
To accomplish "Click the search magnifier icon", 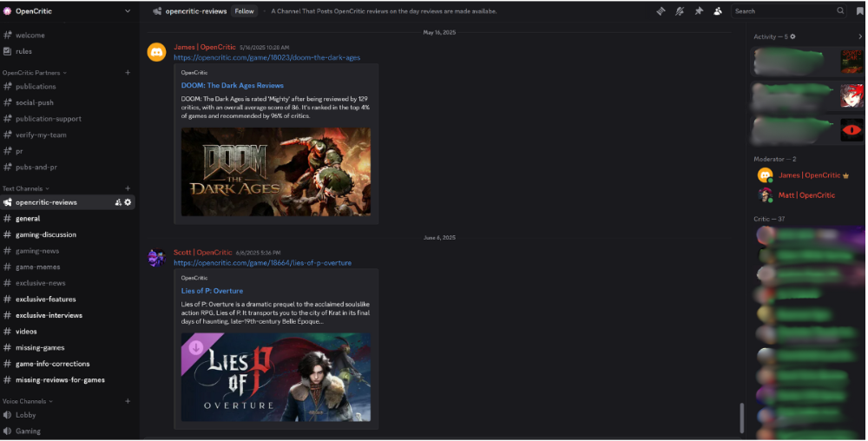I will [x=840, y=11].
